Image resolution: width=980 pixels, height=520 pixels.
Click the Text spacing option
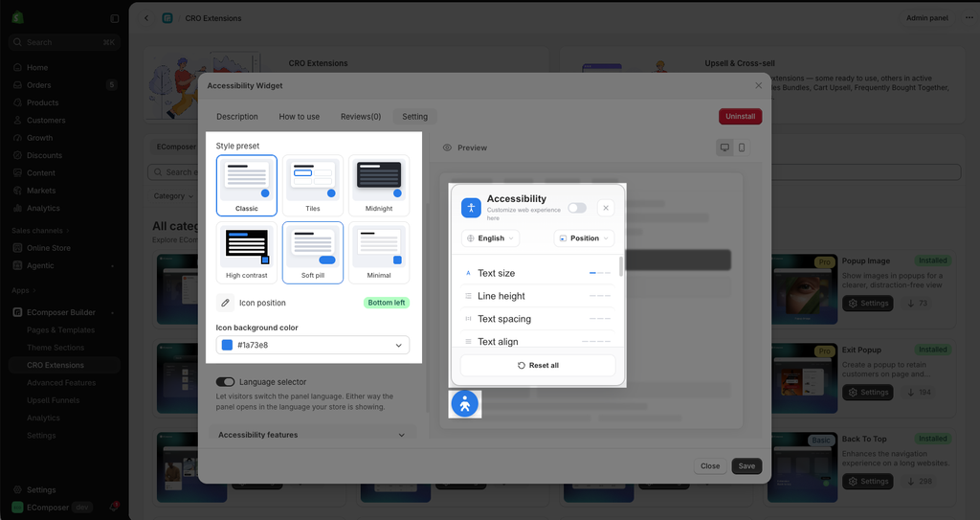538,319
